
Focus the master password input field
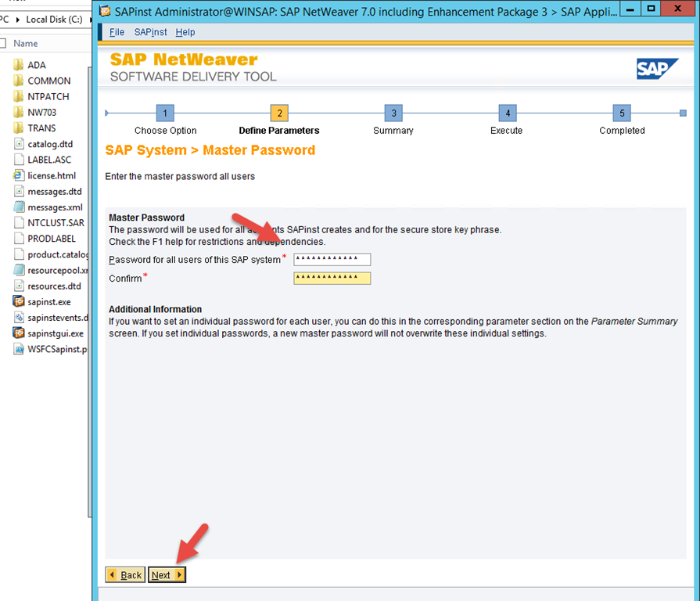(332, 260)
